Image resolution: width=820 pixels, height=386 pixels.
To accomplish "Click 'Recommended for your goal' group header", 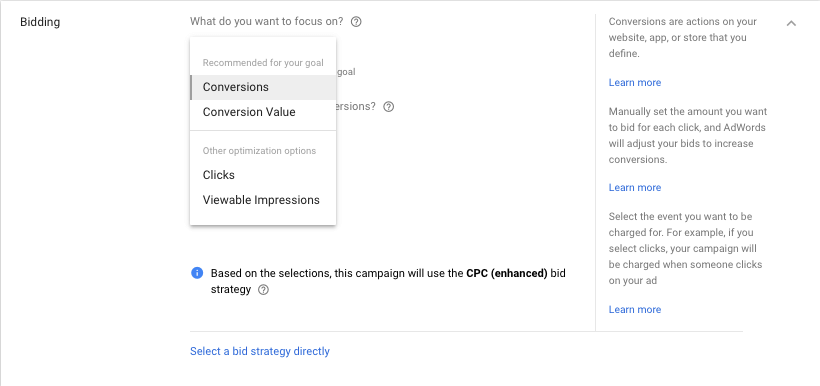I will [263, 63].
